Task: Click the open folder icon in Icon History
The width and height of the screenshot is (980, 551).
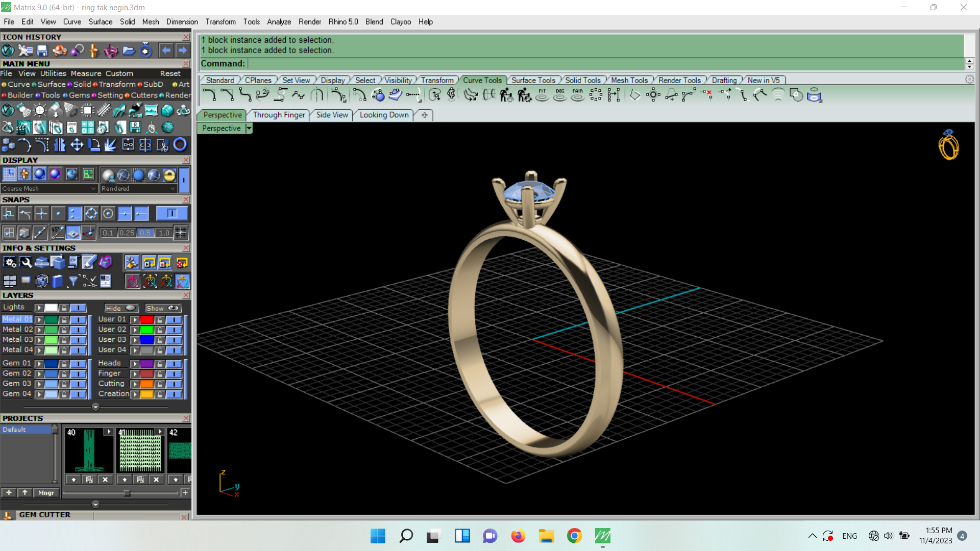Action: (129, 51)
